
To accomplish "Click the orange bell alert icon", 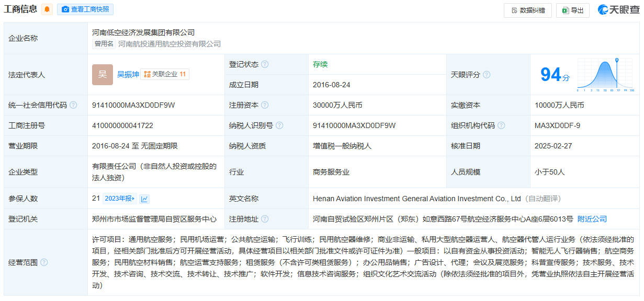I will (x=47, y=9).
